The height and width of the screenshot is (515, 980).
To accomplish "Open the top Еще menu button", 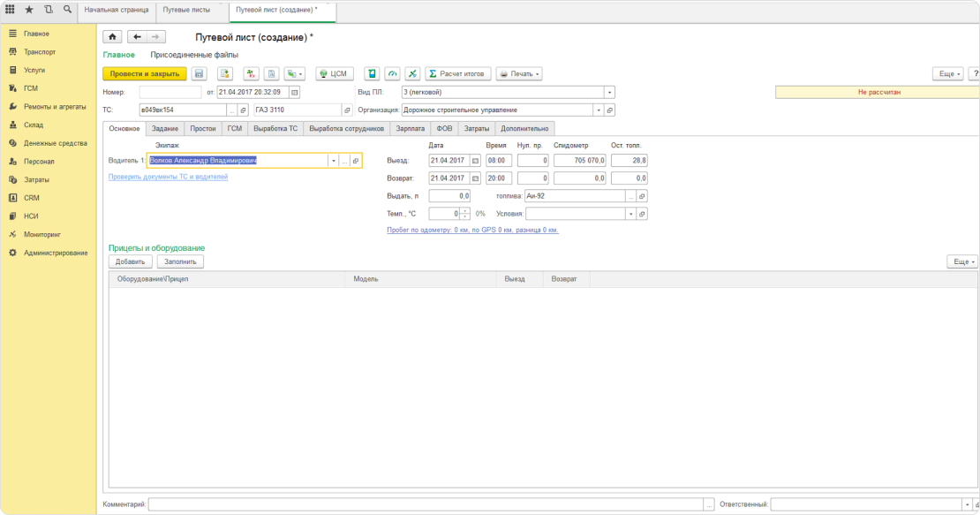I will [x=949, y=73].
